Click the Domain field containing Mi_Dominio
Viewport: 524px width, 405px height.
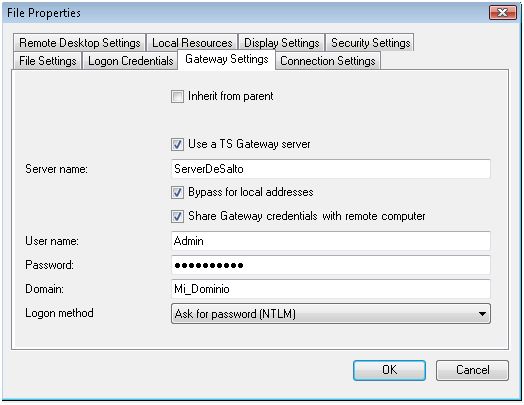coord(331,289)
